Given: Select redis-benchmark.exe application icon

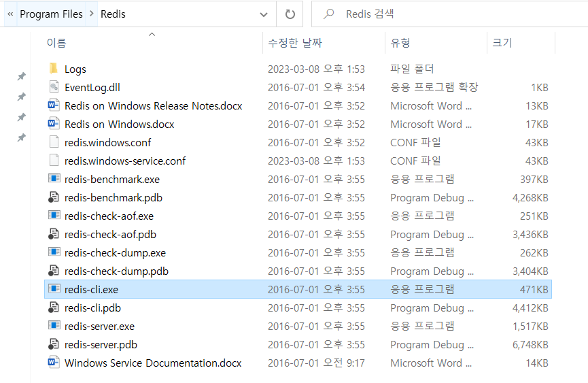Looking at the screenshot, I should (54, 178).
